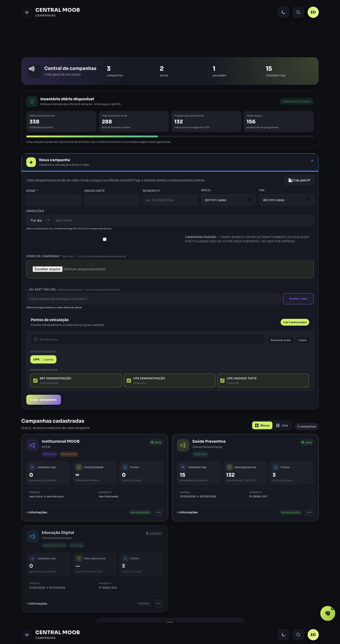Switch to Blocos view
This screenshot has height=644, width=340.
[x=262, y=425]
